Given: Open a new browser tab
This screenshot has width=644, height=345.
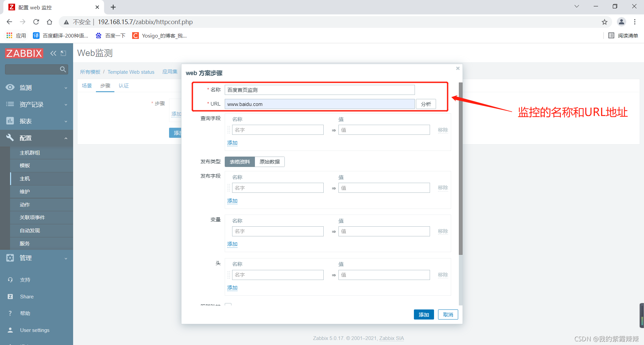Looking at the screenshot, I should tap(113, 7).
